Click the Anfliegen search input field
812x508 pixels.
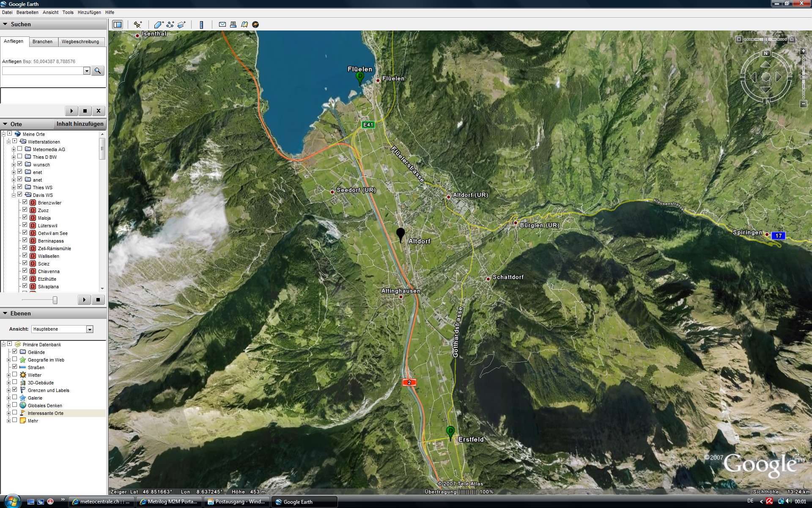coord(43,71)
